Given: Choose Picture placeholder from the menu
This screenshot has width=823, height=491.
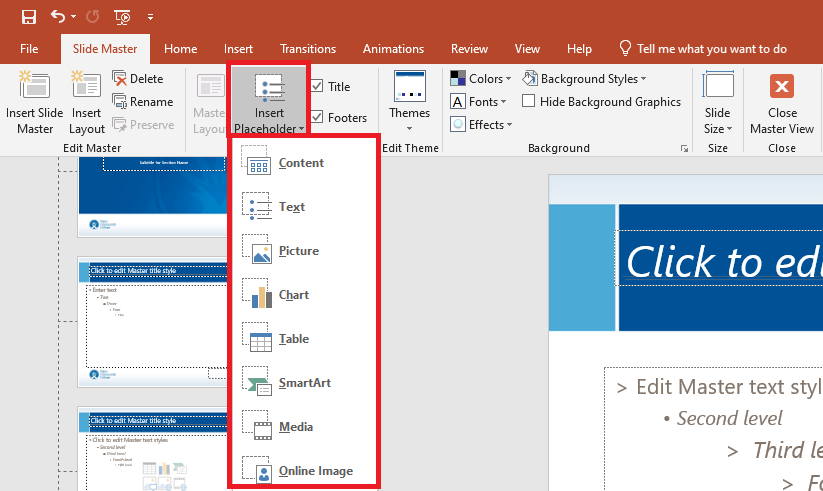Looking at the screenshot, I should [303, 251].
